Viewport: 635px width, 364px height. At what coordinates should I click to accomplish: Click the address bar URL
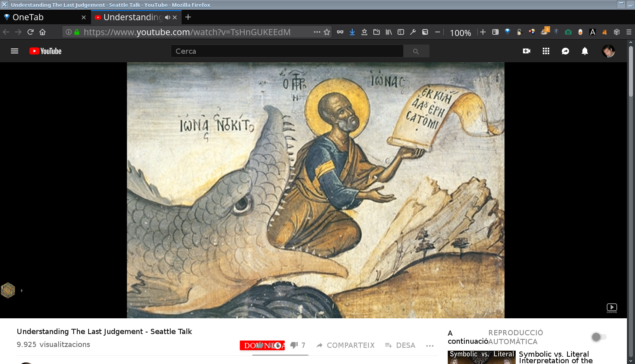(x=187, y=32)
